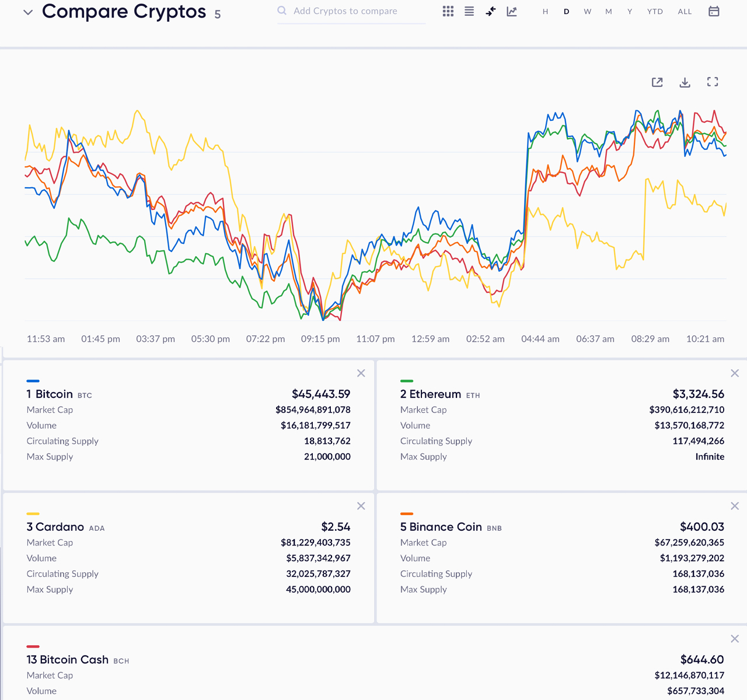Select the H hourly timeframe
The height and width of the screenshot is (700, 747).
click(x=545, y=12)
